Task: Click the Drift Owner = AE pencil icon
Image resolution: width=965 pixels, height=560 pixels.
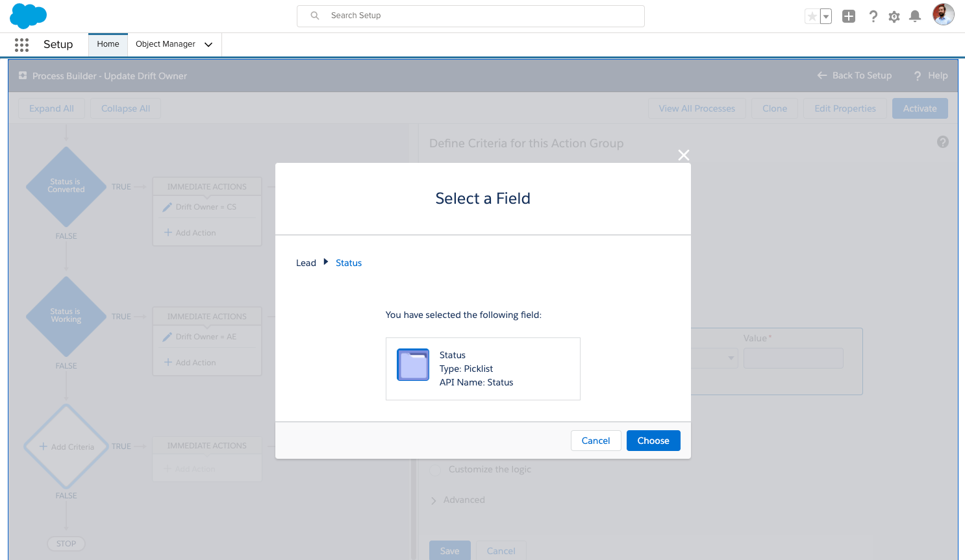Action: (168, 337)
